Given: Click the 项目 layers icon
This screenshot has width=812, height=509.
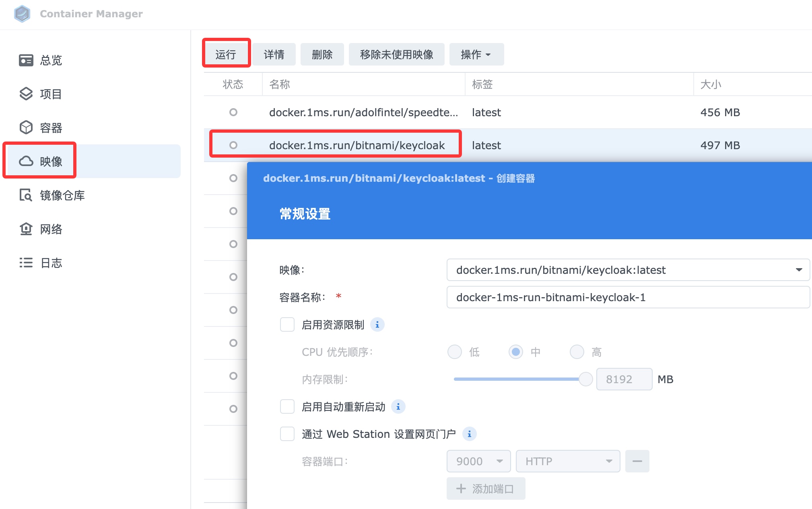Looking at the screenshot, I should 26,94.
